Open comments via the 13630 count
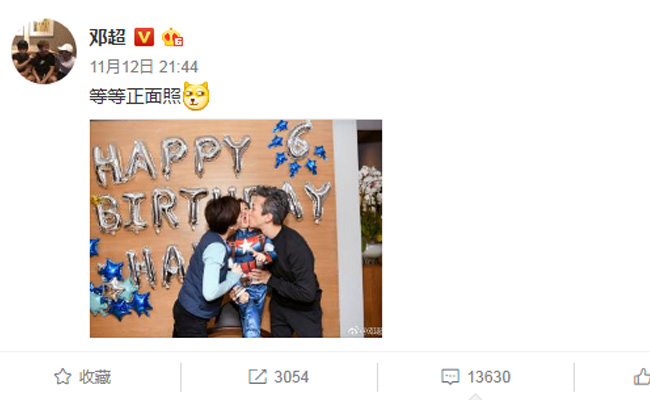The width and height of the screenshot is (650, 400). click(489, 377)
